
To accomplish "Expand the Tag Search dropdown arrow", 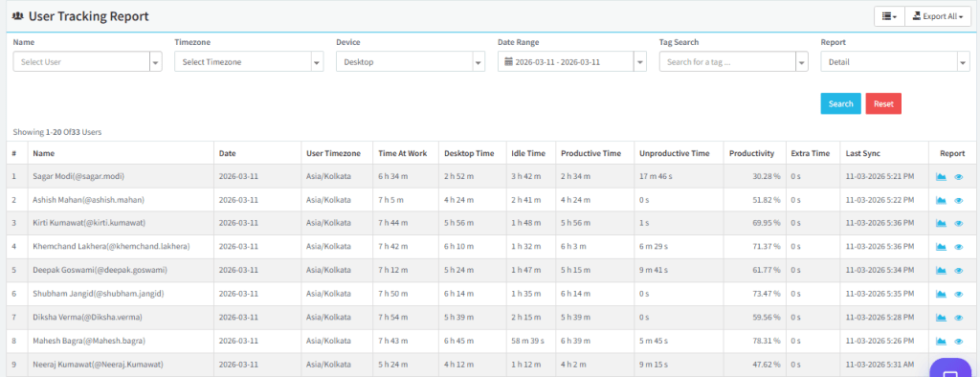I will pyautogui.click(x=802, y=62).
